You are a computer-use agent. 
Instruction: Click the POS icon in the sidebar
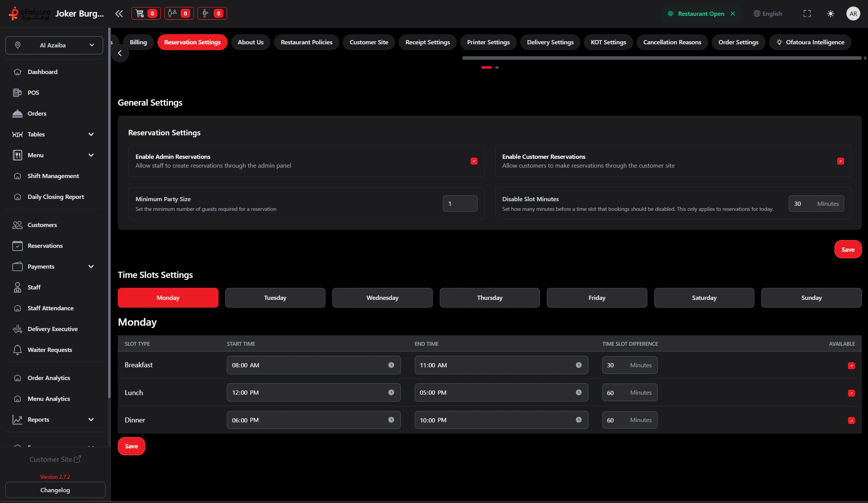click(x=18, y=93)
